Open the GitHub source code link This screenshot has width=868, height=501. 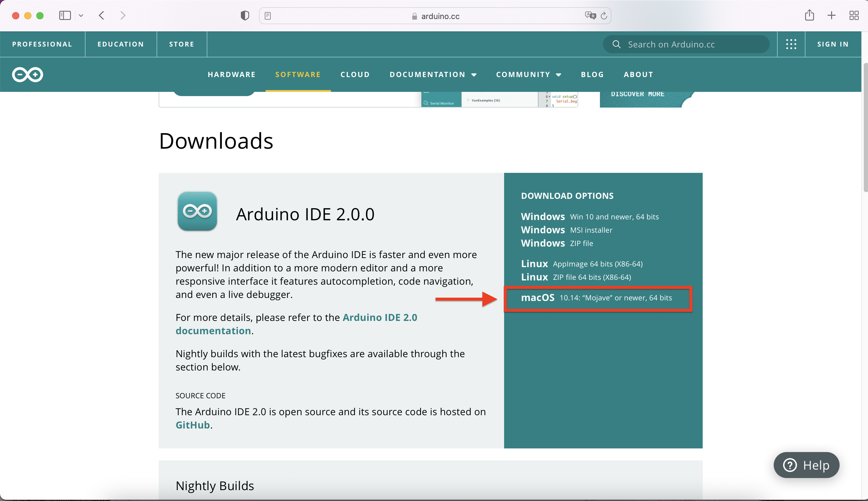coord(193,425)
